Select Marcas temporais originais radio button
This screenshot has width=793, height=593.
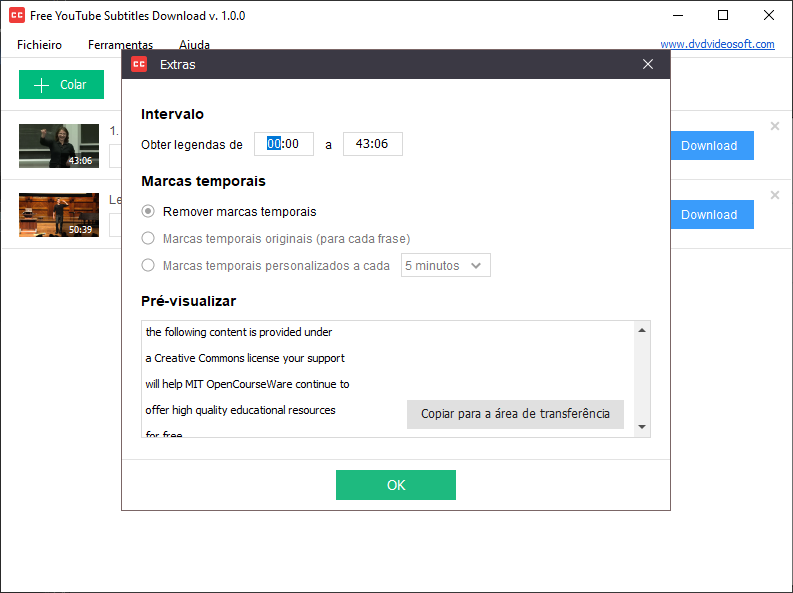(x=148, y=238)
